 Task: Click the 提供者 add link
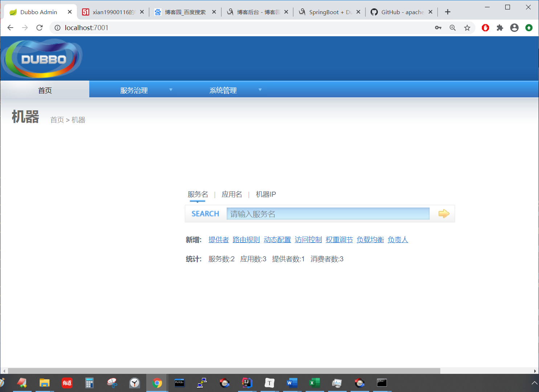pos(219,240)
